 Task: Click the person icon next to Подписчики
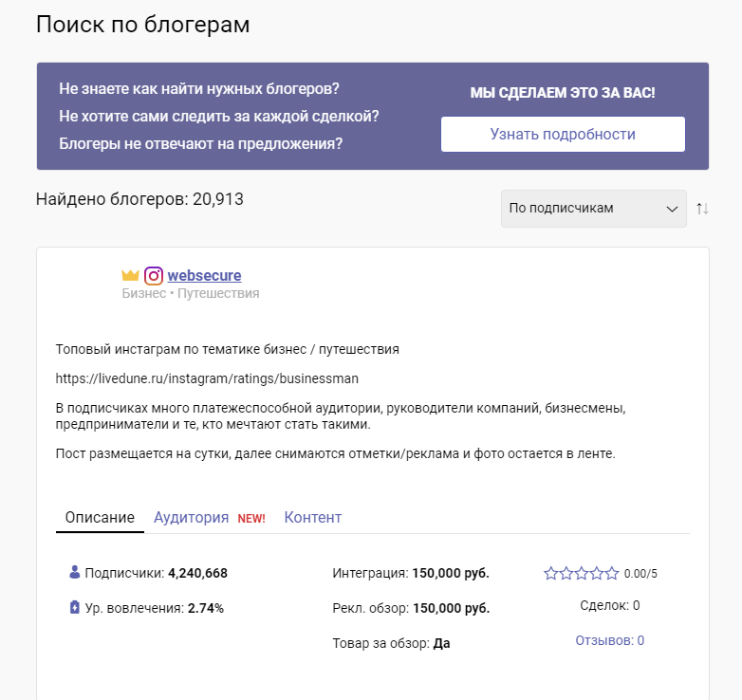pos(75,573)
